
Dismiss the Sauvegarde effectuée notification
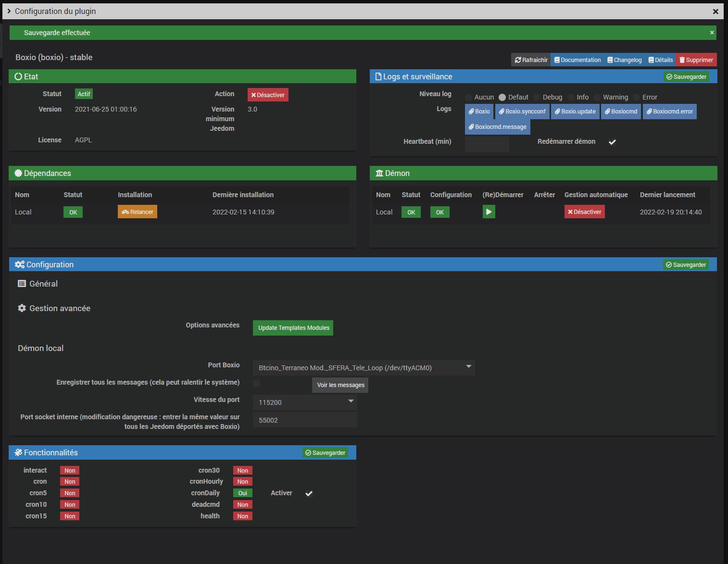pyautogui.click(x=712, y=33)
